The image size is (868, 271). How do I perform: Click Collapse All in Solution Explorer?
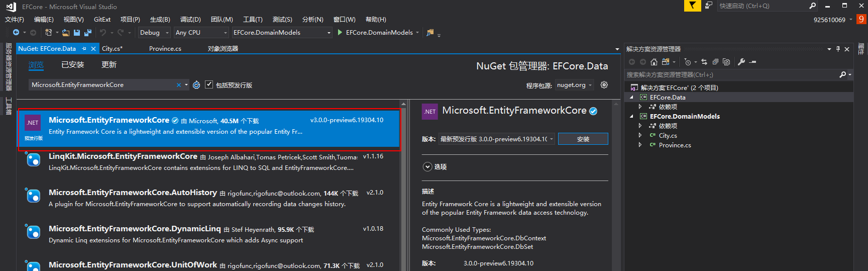715,62
